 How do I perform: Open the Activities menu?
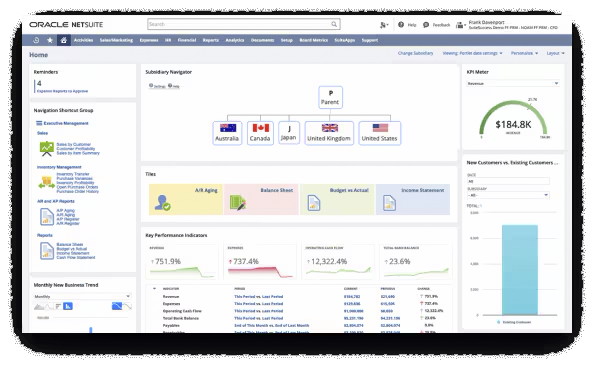pyautogui.click(x=83, y=40)
